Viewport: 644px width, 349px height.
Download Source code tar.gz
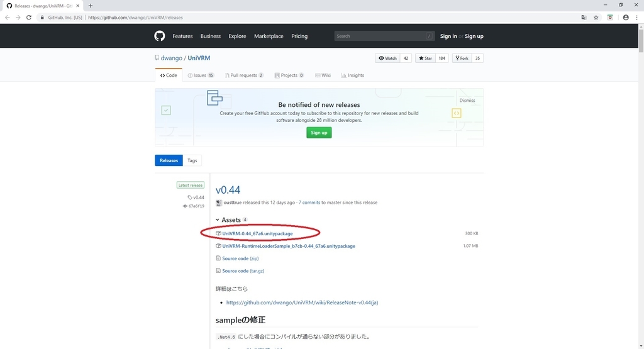243,270
